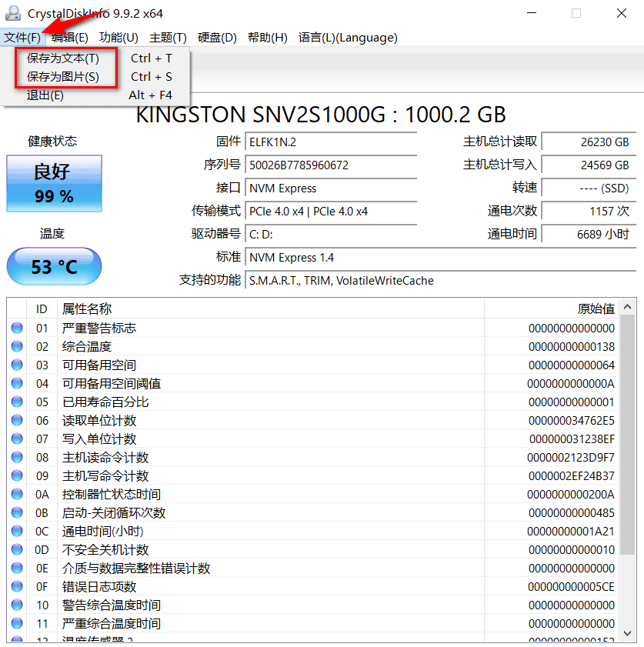Select the row 已用寿命百分比
This screenshot has height=647, width=644.
(313, 402)
